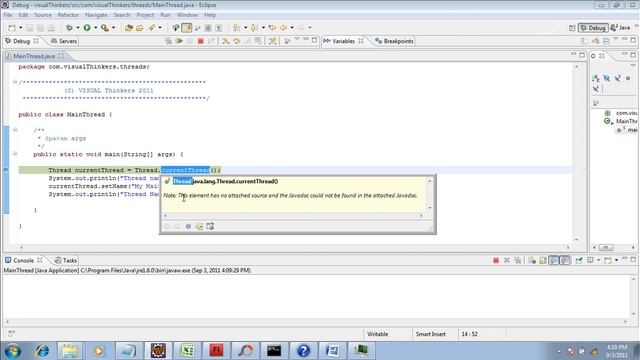Open the Refactor menu

(x=68, y=15)
